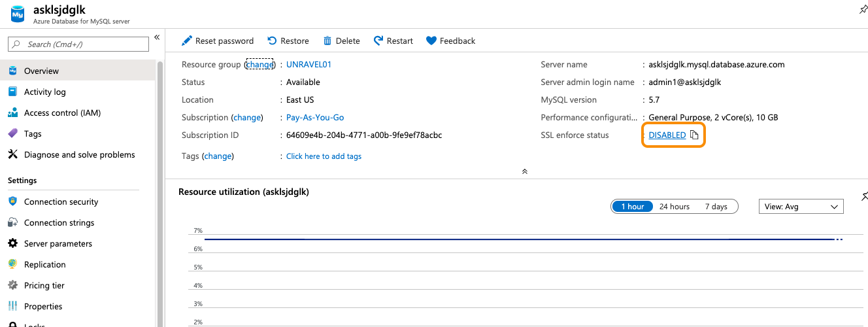The width and height of the screenshot is (868, 327).
Task: Click Feedback in the toolbar
Action: (450, 41)
